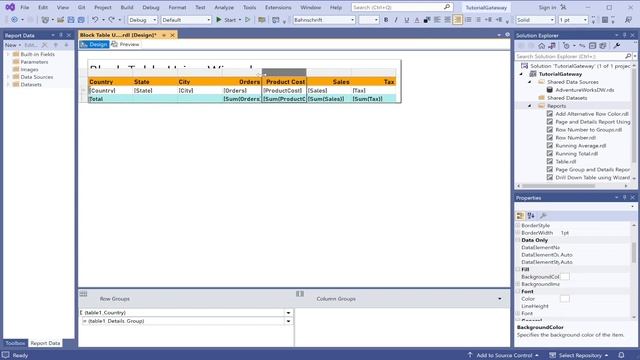Switch to the Preview tab
Viewport: 640px width, 360px height.
pyautogui.click(x=125, y=44)
